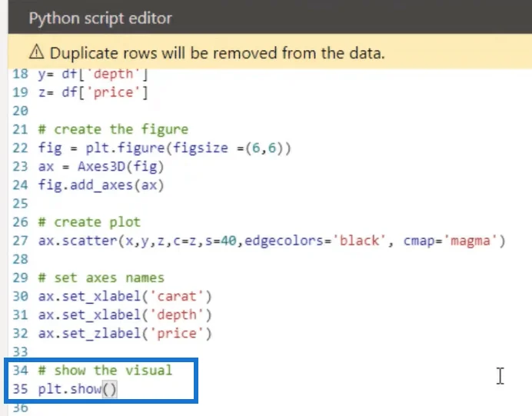Click the '# create plot' comment
The image size is (532, 416).
point(89,222)
